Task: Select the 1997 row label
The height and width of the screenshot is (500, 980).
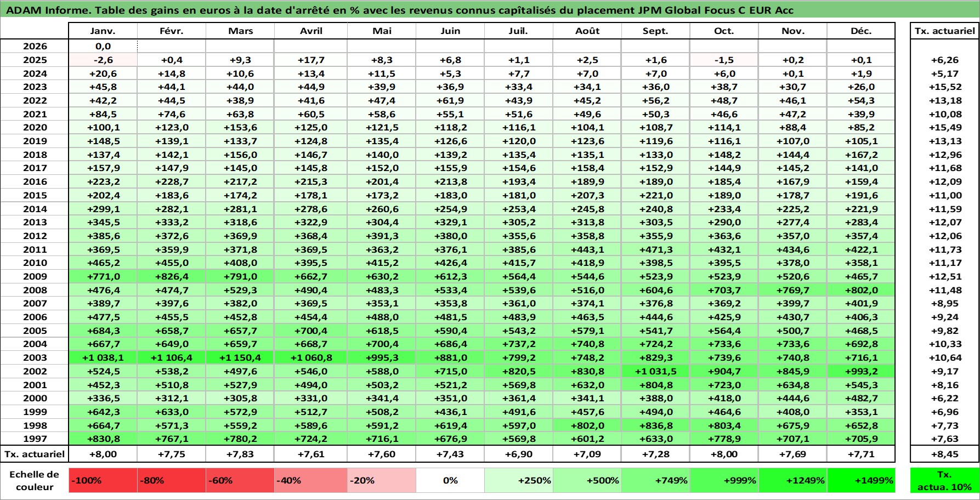Action: click(x=35, y=439)
